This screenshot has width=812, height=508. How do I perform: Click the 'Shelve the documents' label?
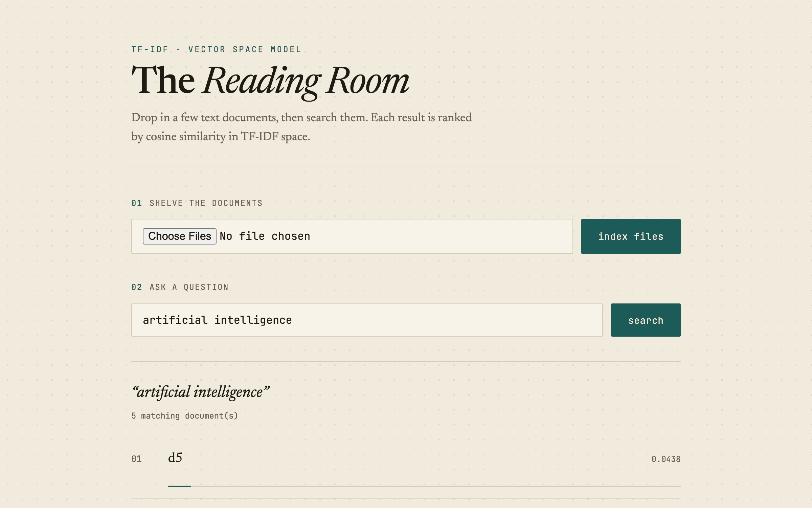point(206,203)
